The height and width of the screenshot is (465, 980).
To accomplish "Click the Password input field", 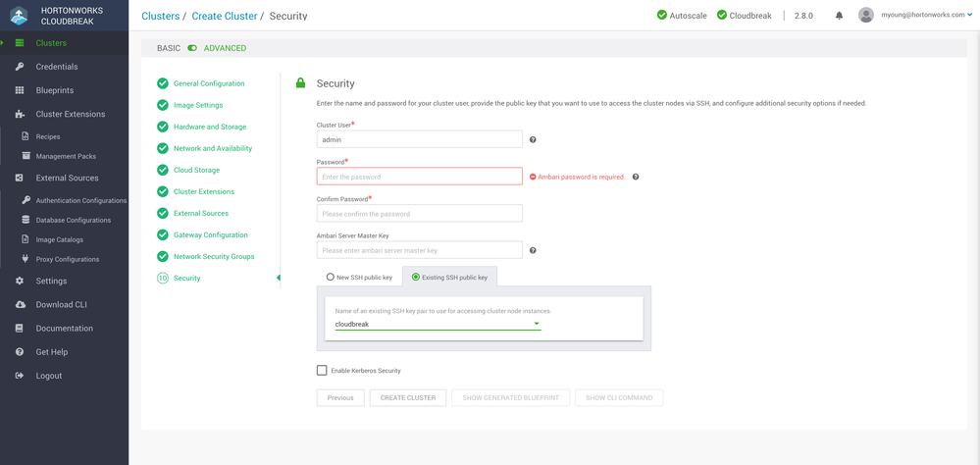I will click(x=420, y=177).
